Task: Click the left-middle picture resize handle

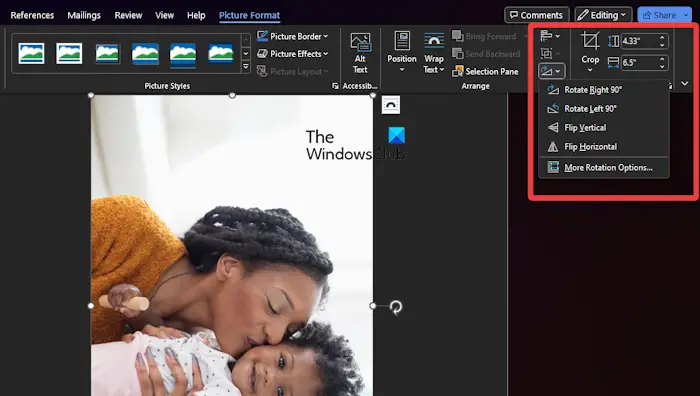Action: [x=91, y=306]
